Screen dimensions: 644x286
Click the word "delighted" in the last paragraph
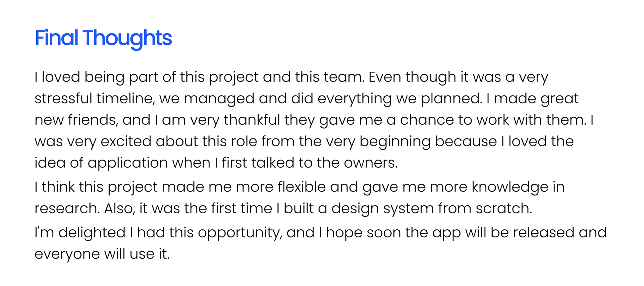tap(92, 233)
